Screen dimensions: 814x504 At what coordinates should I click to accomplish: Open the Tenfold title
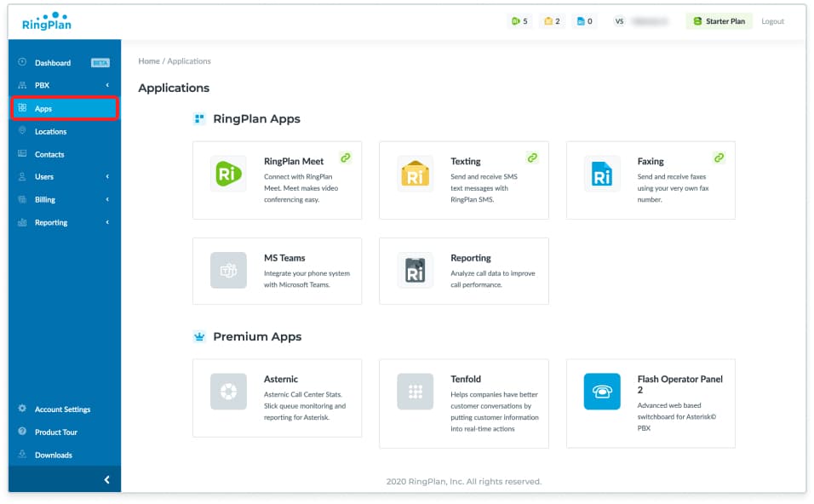(x=466, y=379)
